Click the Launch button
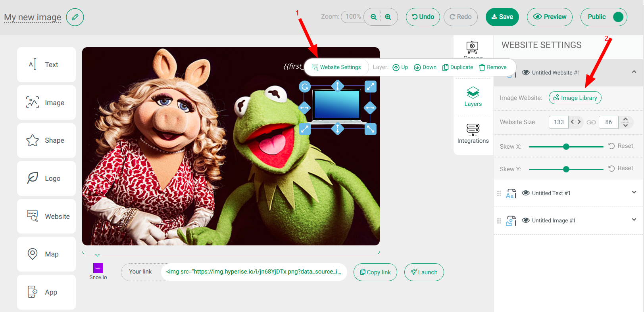The height and width of the screenshot is (312, 644). click(424, 272)
